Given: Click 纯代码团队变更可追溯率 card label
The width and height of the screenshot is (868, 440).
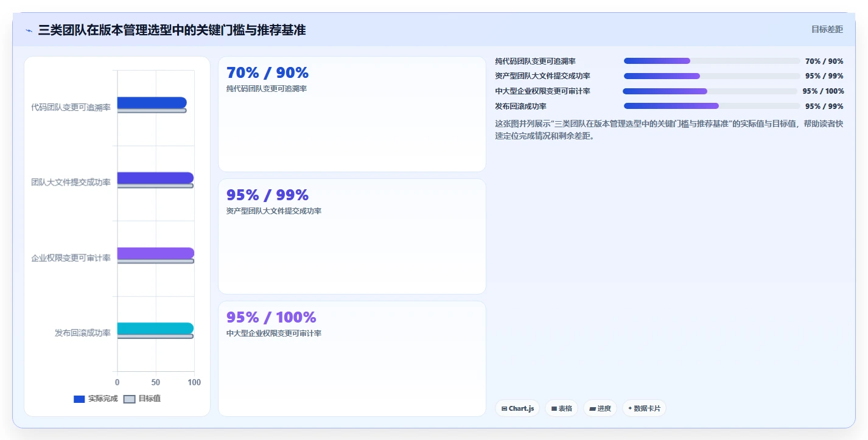Looking at the screenshot, I should click(x=267, y=89).
